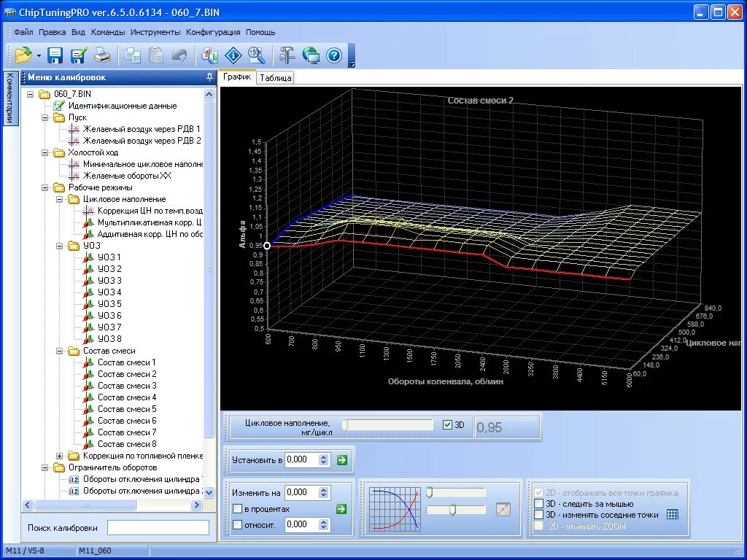This screenshot has height=560, width=747.
Task: Select Состав смеси 7 calibration
Action: 127,432
